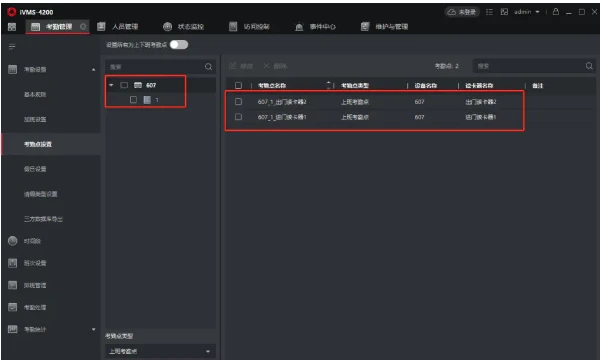Open 三方数据库导出 in the sidebar

point(43,219)
